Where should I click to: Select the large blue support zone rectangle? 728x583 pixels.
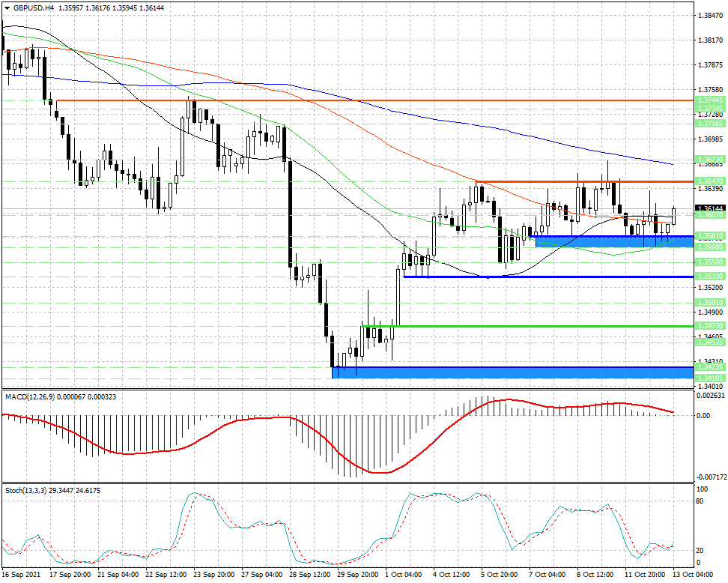click(512, 372)
